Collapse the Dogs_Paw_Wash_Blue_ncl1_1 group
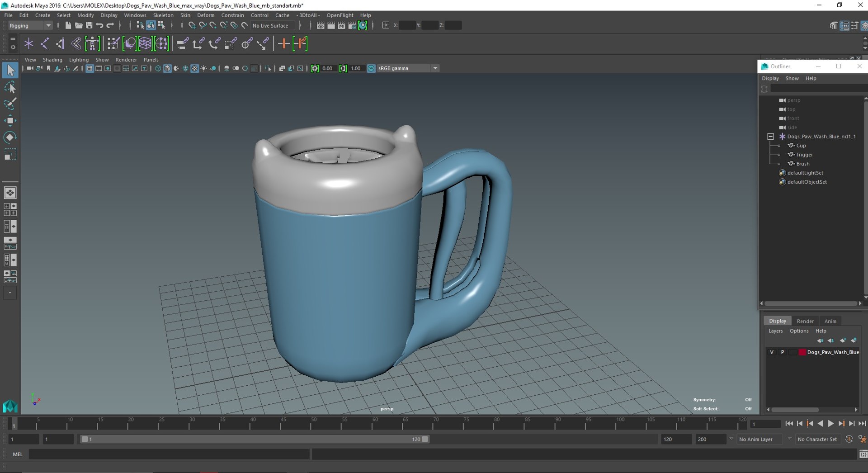 [771, 137]
